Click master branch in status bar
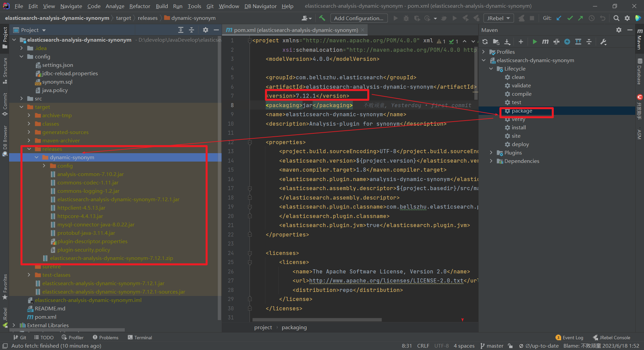644x350 pixels. (x=492, y=346)
